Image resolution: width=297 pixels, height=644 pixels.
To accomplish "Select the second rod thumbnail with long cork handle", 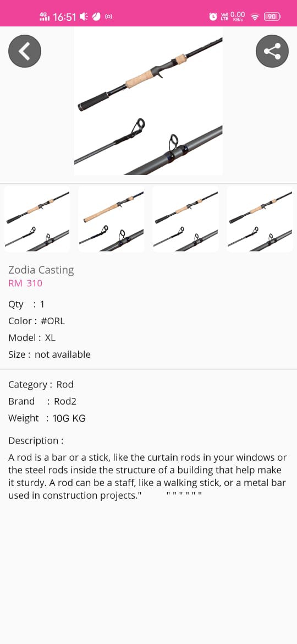I will pyautogui.click(x=111, y=219).
